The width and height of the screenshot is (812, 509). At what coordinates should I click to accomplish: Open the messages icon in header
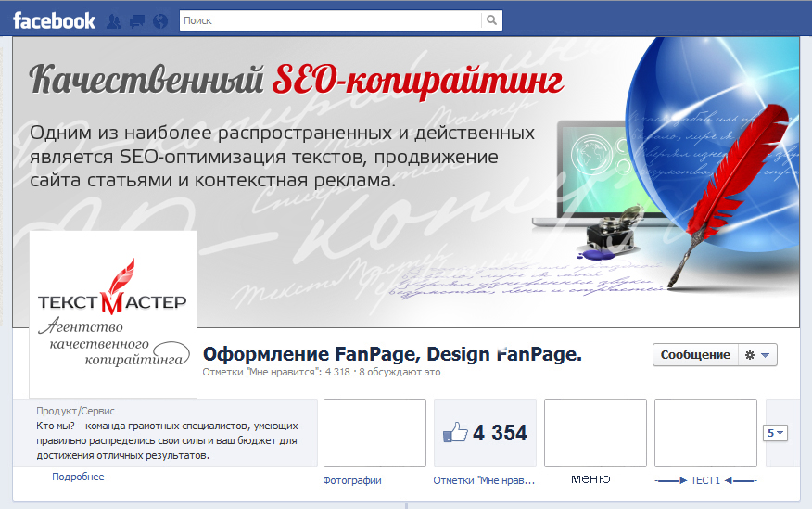click(137, 21)
